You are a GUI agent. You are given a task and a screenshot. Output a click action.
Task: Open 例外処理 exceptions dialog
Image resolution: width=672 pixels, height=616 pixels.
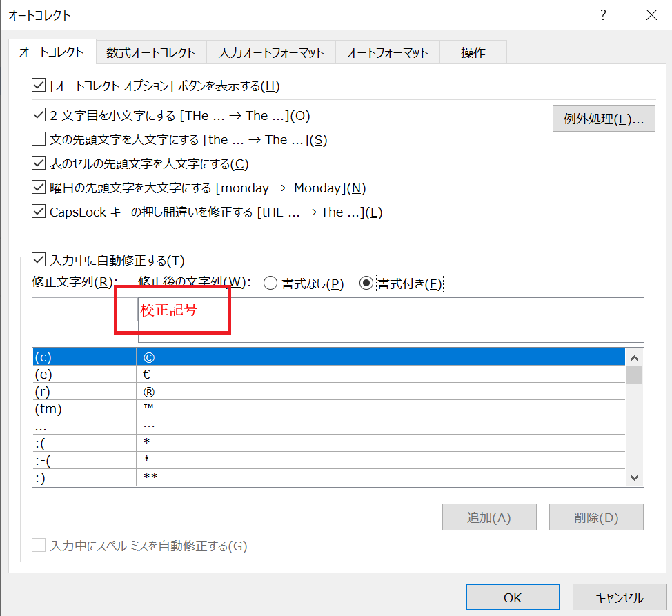[x=604, y=119]
